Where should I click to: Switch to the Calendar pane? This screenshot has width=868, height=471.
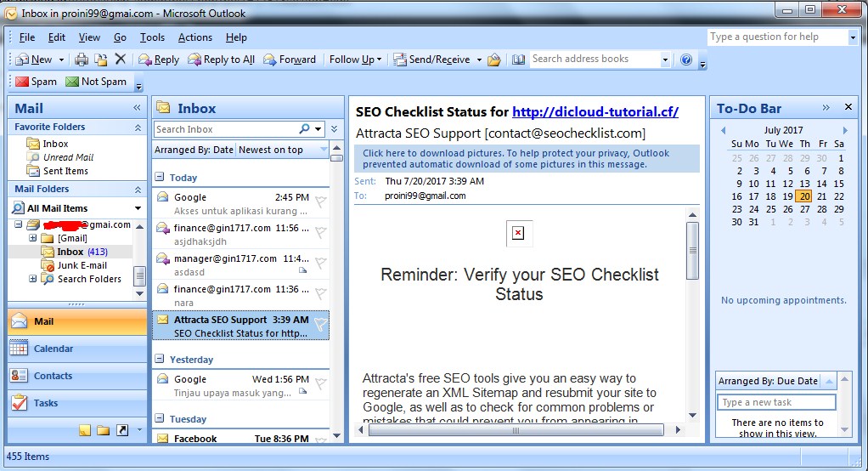pyautogui.click(x=77, y=349)
